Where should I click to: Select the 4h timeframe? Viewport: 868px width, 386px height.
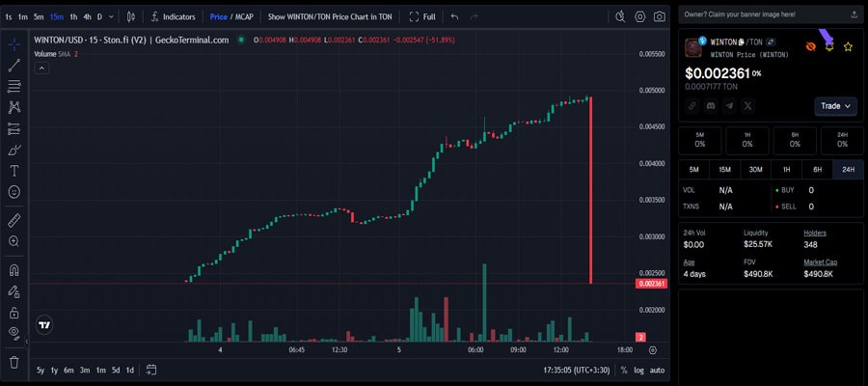pyautogui.click(x=87, y=16)
